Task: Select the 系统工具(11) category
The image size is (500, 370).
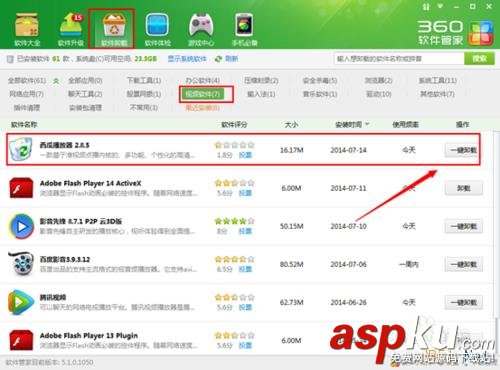Action: pos(438,81)
